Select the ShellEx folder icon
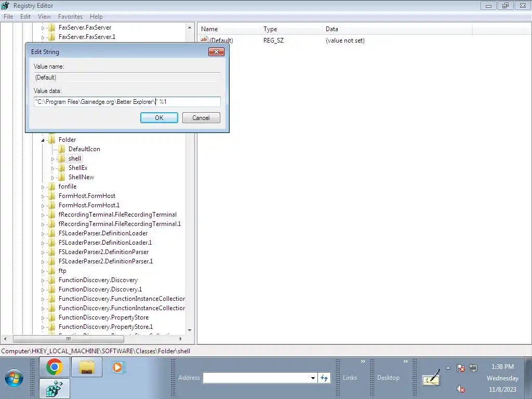 pos(61,168)
